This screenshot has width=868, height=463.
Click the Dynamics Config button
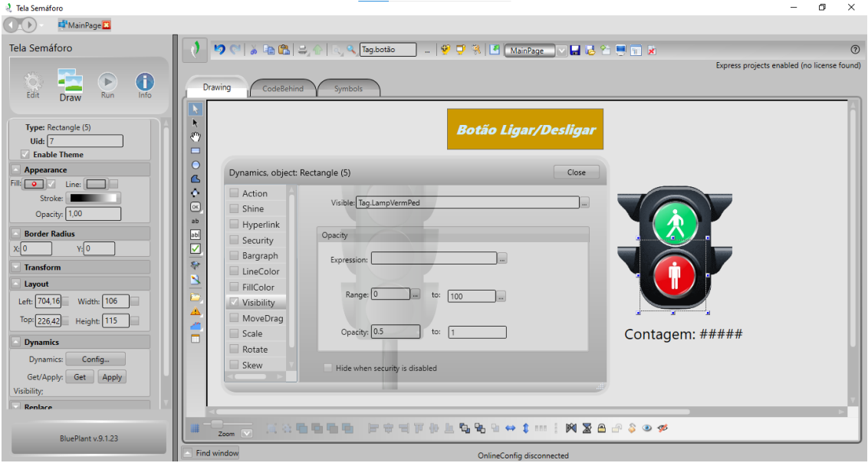click(95, 359)
